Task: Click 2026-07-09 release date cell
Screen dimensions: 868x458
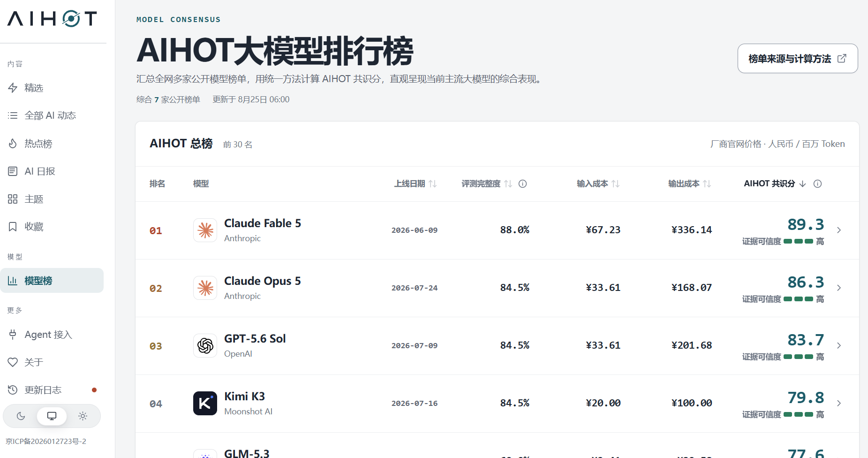Action: [415, 346]
